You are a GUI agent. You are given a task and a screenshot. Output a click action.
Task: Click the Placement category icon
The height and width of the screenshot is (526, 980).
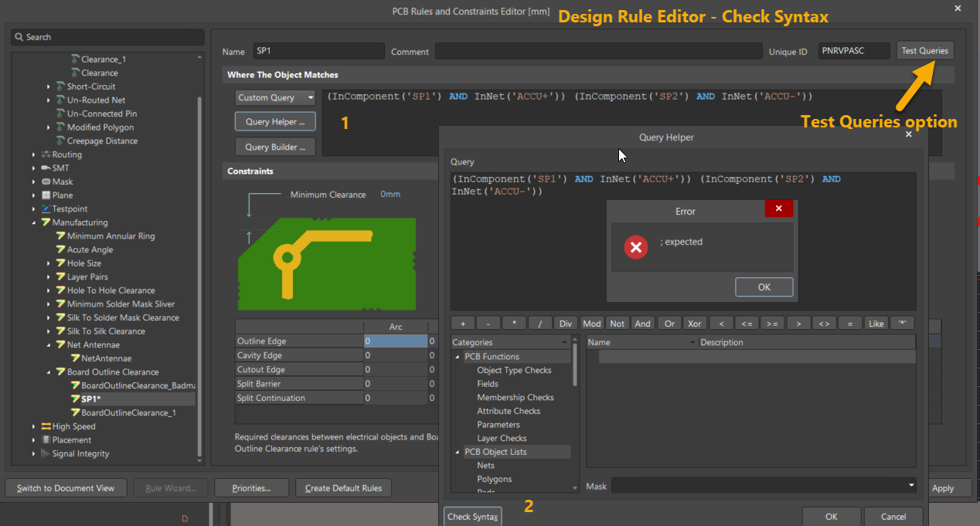point(46,440)
